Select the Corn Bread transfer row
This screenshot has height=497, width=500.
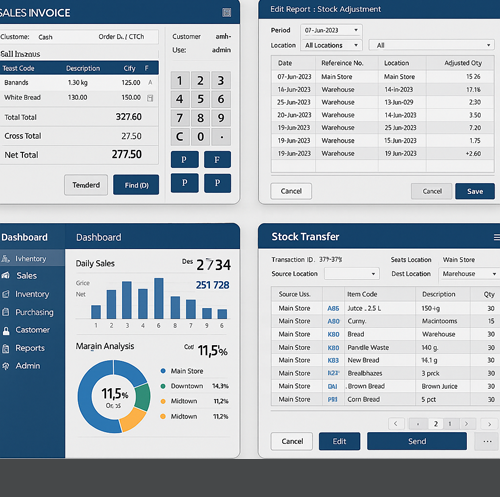click(x=386, y=399)
